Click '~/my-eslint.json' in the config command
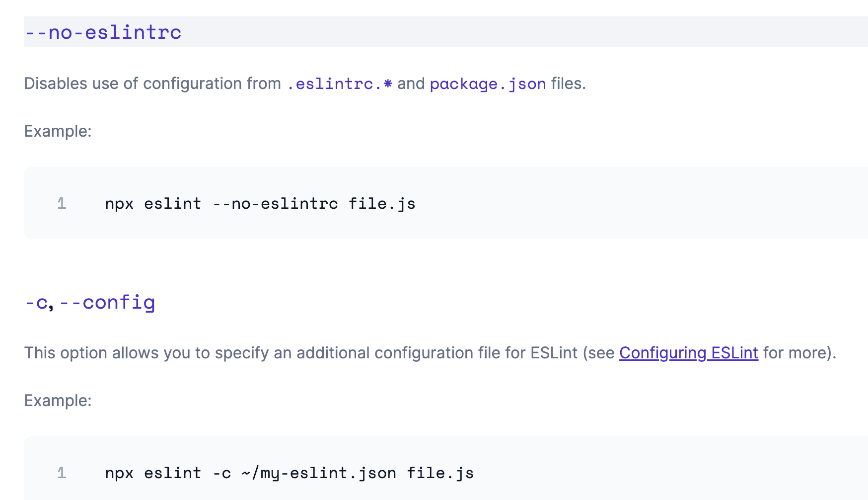 (x=318, y=473)
